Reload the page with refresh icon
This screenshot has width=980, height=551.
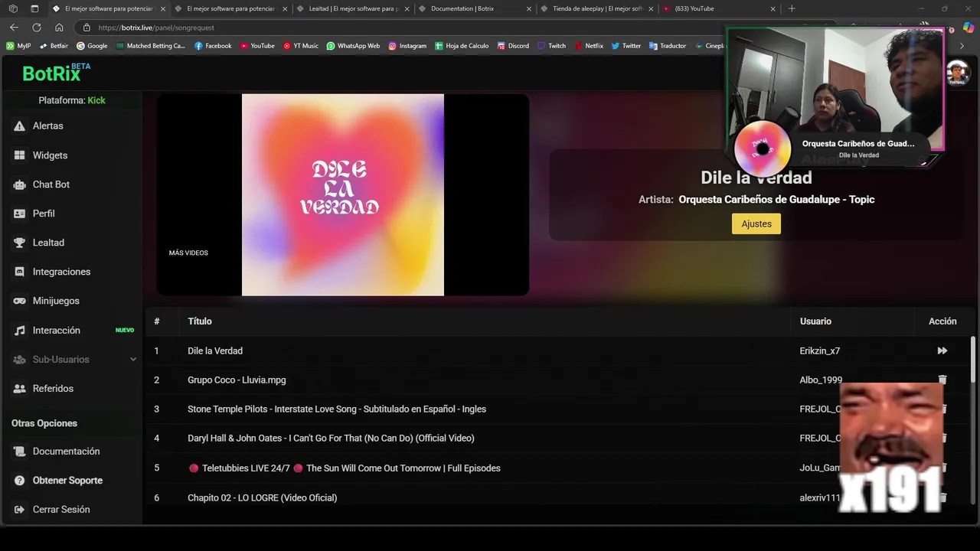36,28
